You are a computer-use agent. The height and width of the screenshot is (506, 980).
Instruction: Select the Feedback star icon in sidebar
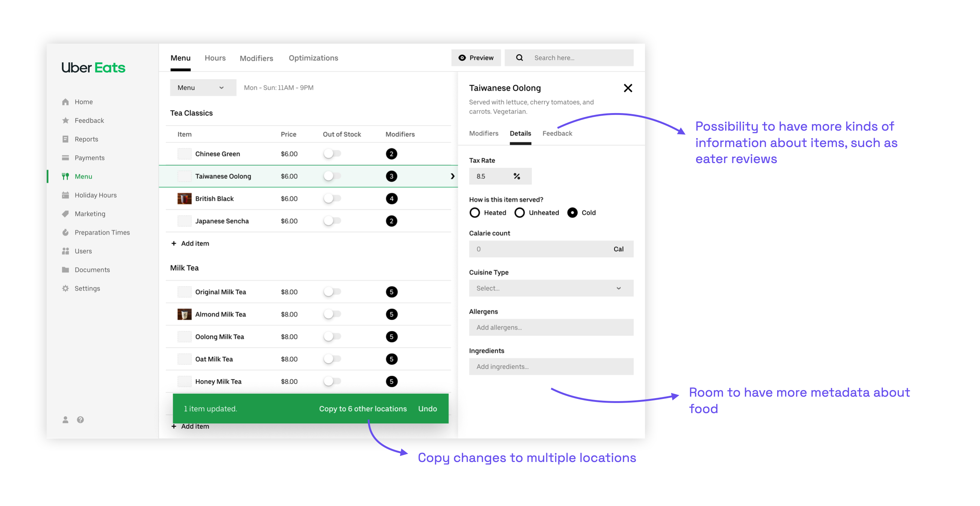click(65, 120)
